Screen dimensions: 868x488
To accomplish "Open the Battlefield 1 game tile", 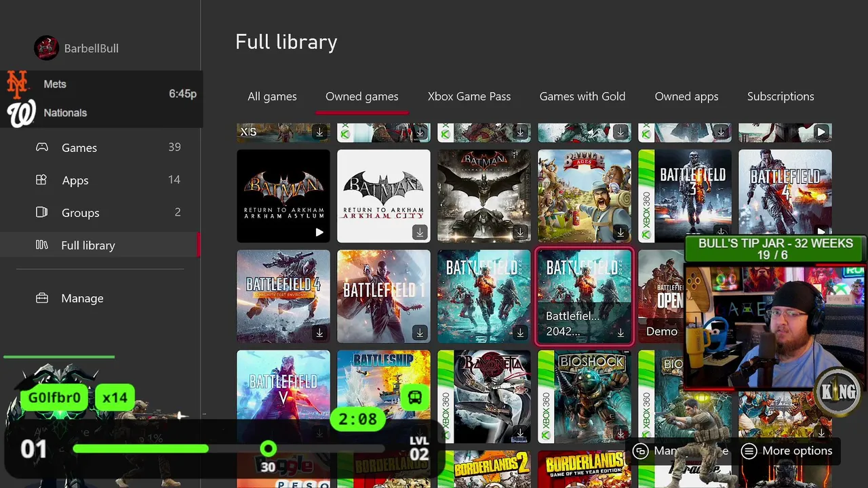I will click(x=384, y=296).
